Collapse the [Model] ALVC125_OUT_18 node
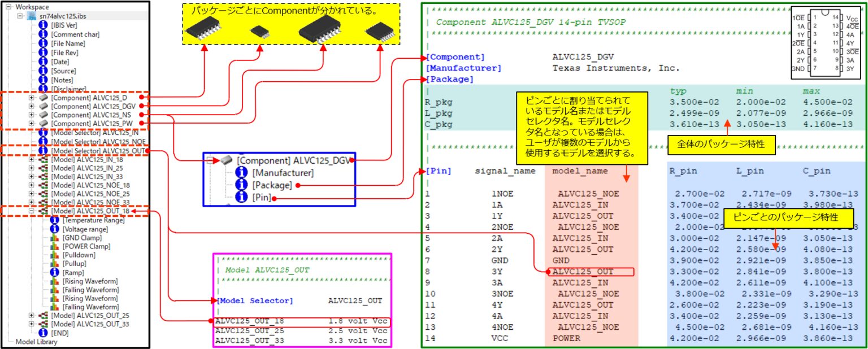 pos(31,211)
